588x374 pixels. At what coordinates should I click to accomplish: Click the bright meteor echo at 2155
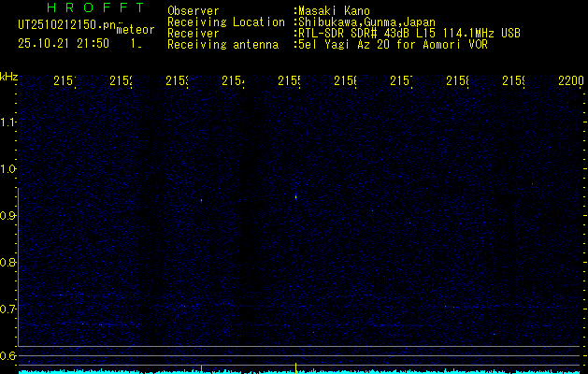tap(296, 196)
